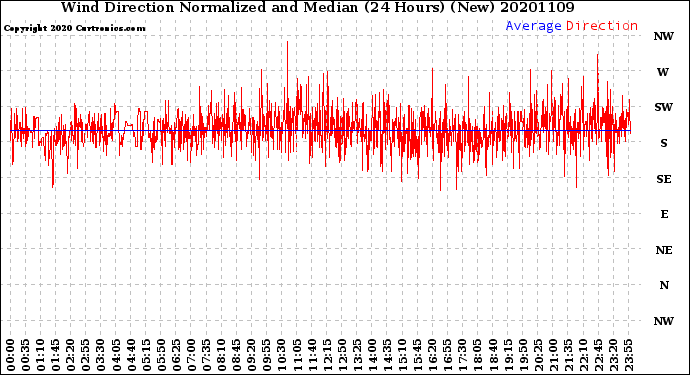Click the 21:00 time label
The width and height of the screenshot is (690, 375).
553,355
